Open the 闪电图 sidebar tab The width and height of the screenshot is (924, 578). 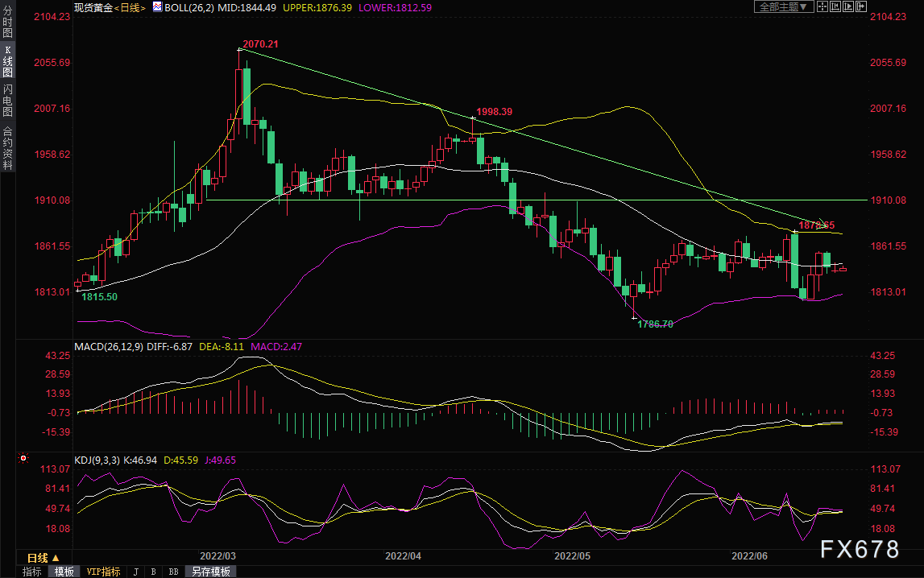click(x=8, y=100)
